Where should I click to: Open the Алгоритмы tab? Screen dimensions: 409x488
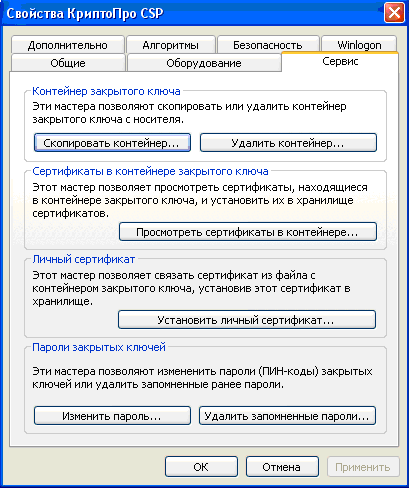click(171, 45)
